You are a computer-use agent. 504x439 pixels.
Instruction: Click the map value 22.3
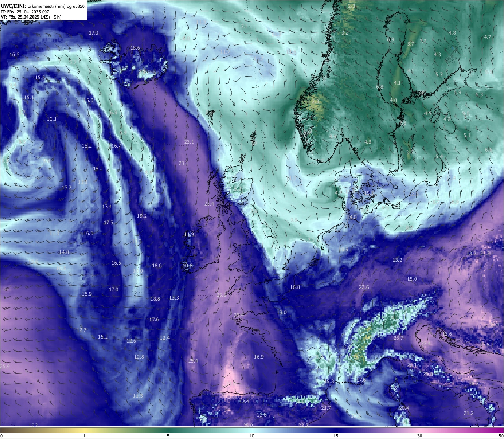tap(303, 425)
